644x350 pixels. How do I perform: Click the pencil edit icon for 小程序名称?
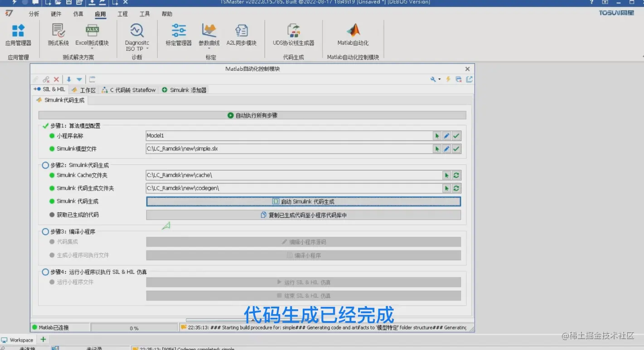coord(447,136)
